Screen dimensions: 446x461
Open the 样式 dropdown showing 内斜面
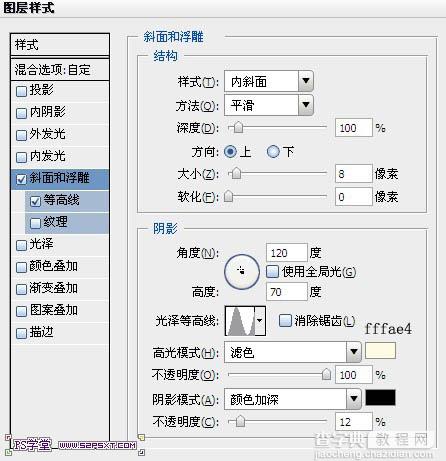coord(269,81)
